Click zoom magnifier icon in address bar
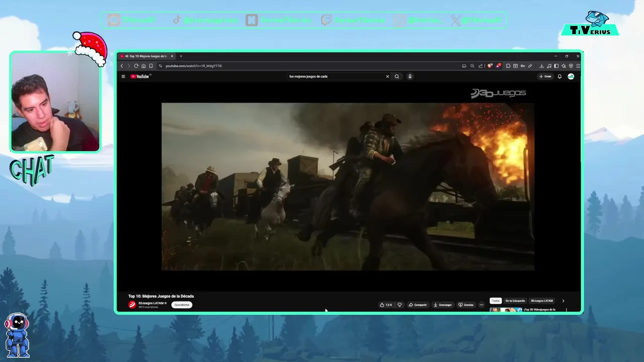The height and width of the screenshot is (362, 644). click(x=472, y=66)
